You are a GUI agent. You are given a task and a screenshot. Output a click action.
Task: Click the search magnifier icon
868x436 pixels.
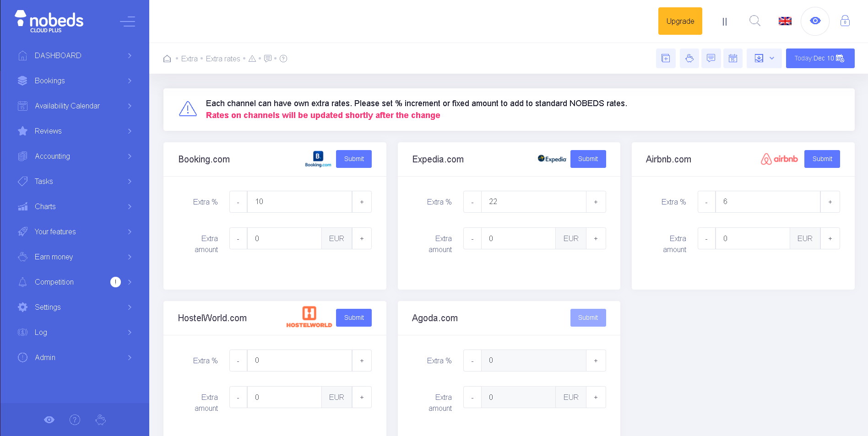coord(754,21)
